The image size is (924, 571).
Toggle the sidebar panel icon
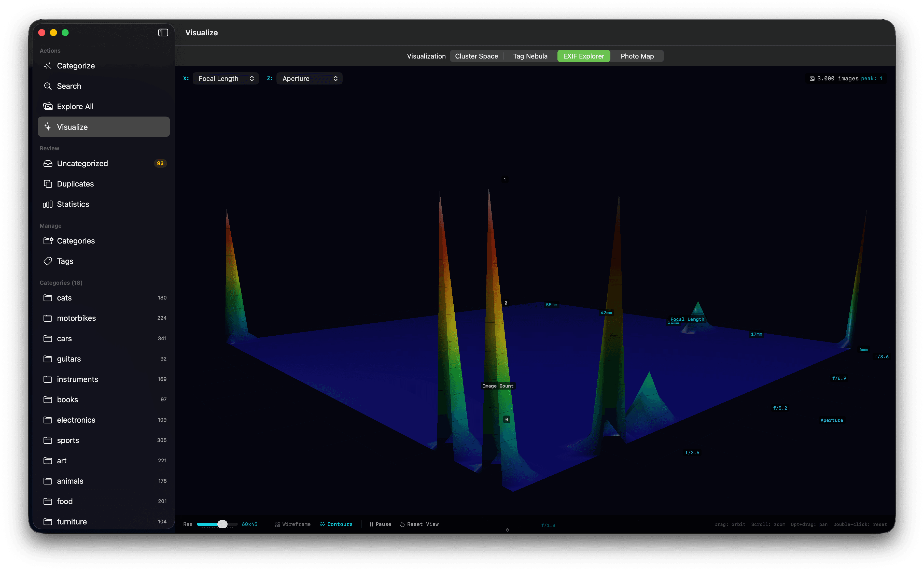point(163,33)
